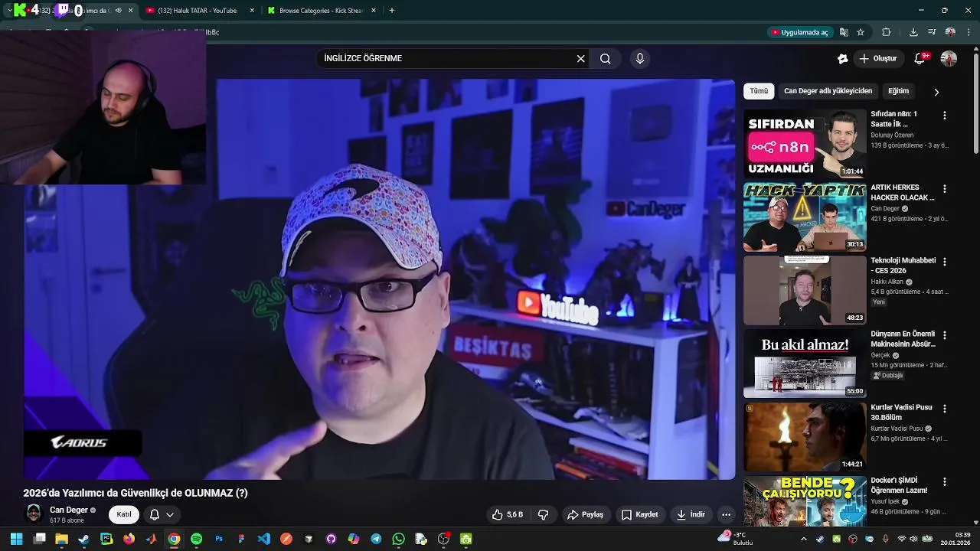Open options menu for Teknoloji Muhabbeti video
This screenshot has height=551, width=980.
(x=944, y=262)
